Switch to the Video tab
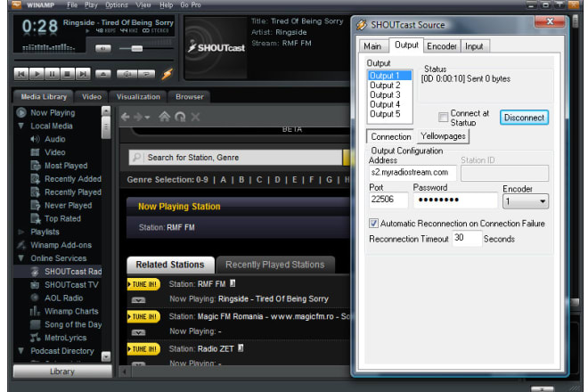The image size is (588, 392). tap(92, 97)
